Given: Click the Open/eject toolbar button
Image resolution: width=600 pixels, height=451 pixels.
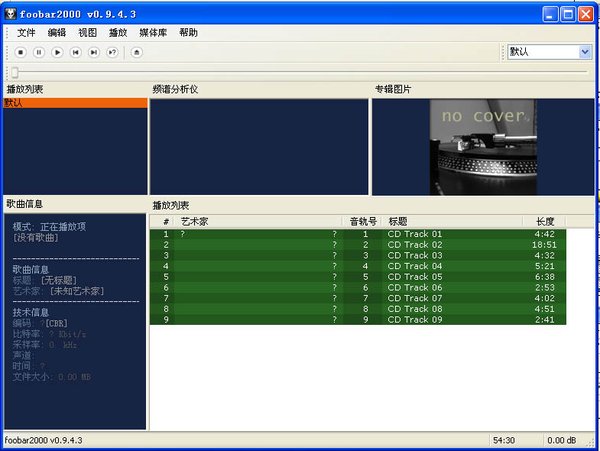Looking at the screenshot, I should (137, 52).
